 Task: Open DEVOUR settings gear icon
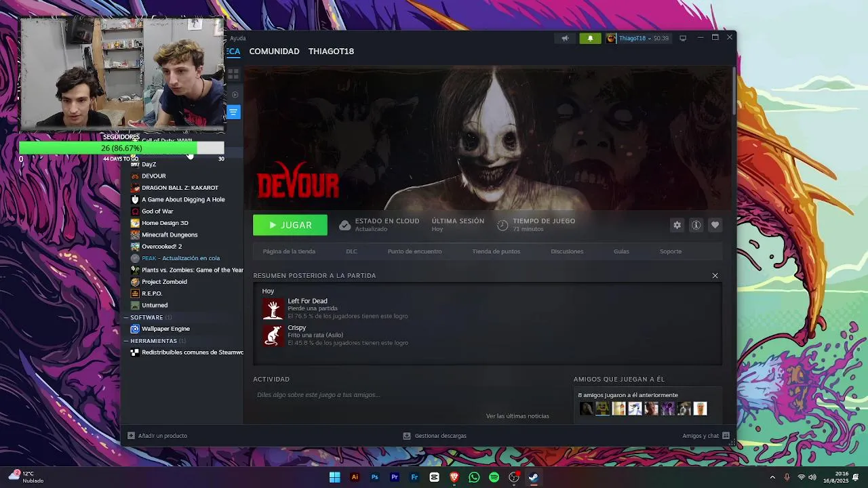pyautogui.click(x=677, y=225)
